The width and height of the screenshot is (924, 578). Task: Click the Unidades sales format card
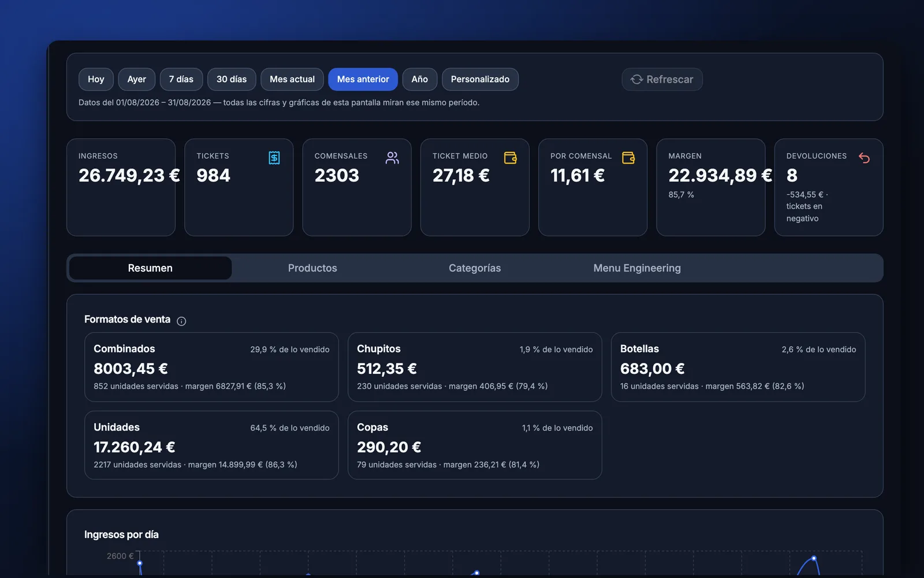pyautogui.click(x=211, y=445)
